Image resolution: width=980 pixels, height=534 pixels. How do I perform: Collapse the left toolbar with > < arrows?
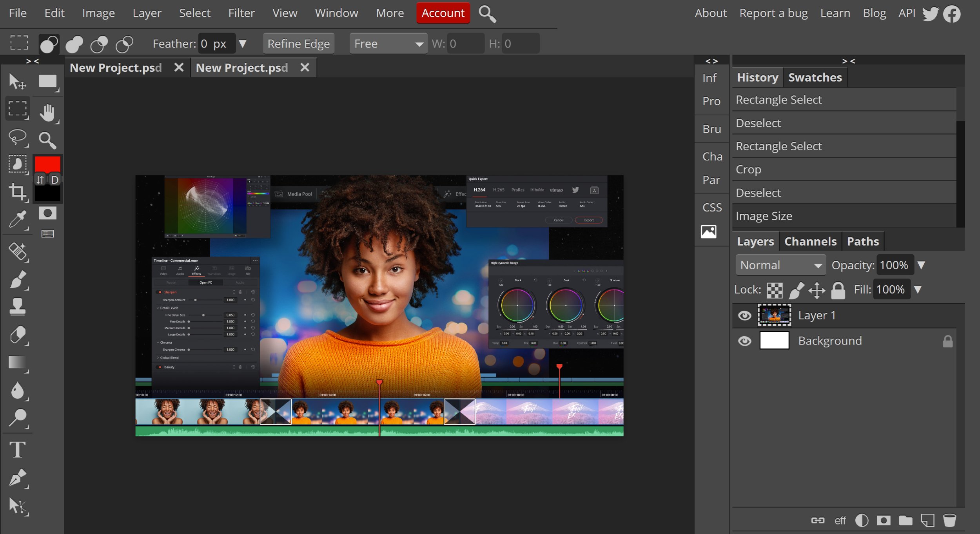click(x=32, y=61)
